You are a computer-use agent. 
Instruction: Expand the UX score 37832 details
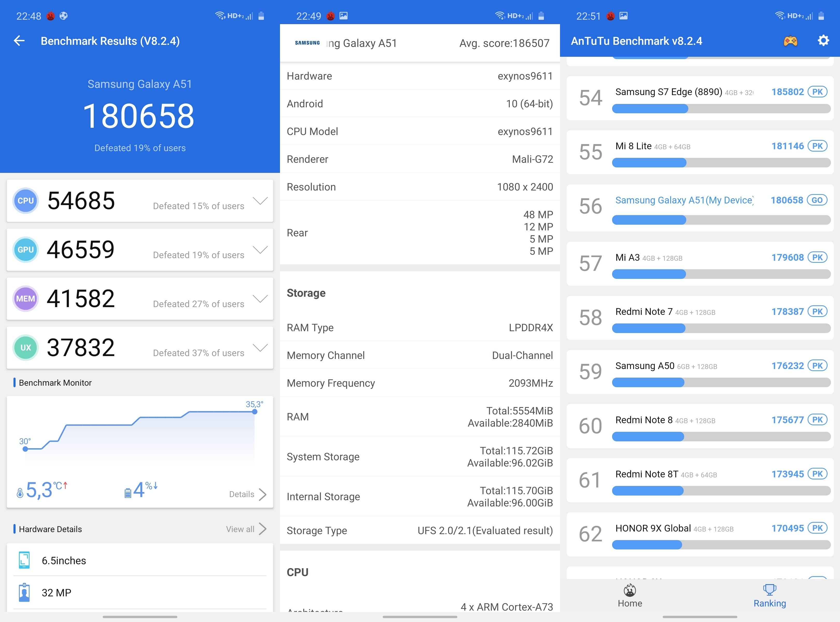pos(260,348)
